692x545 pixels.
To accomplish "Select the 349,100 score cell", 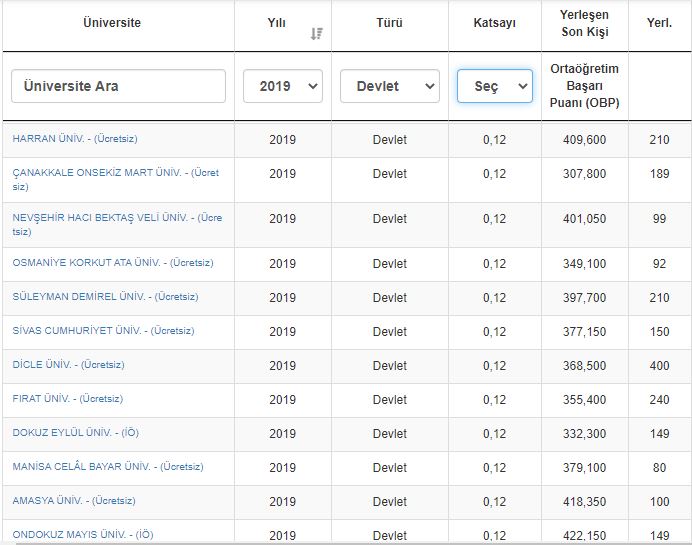I will (585, 264).
